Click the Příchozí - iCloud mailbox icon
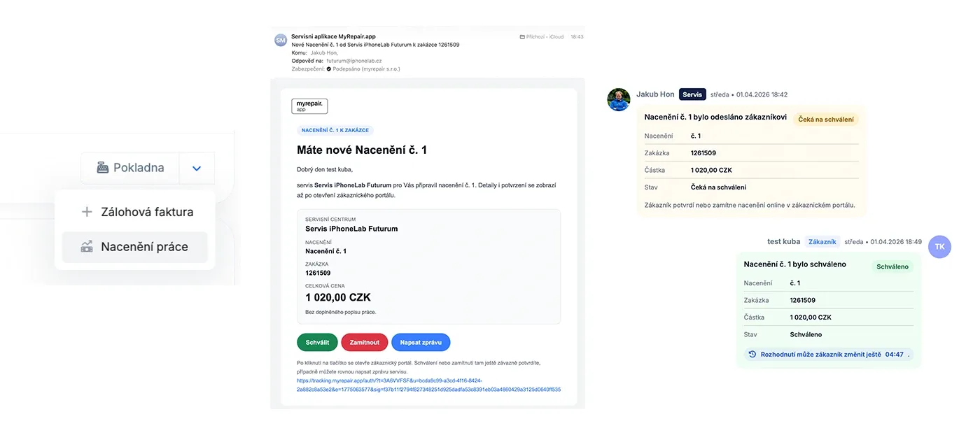Screen dimensions: 980x435 coord(521,36)
